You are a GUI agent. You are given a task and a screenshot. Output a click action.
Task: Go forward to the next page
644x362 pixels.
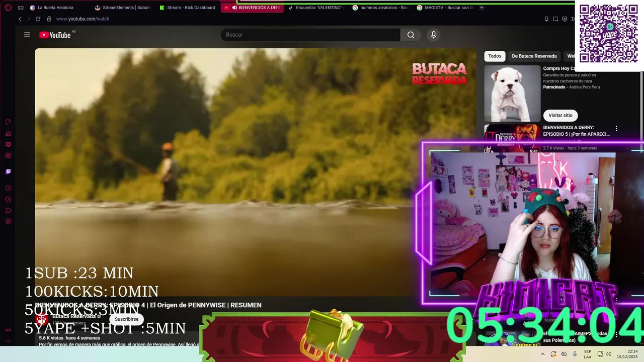(x=29, y=19)
